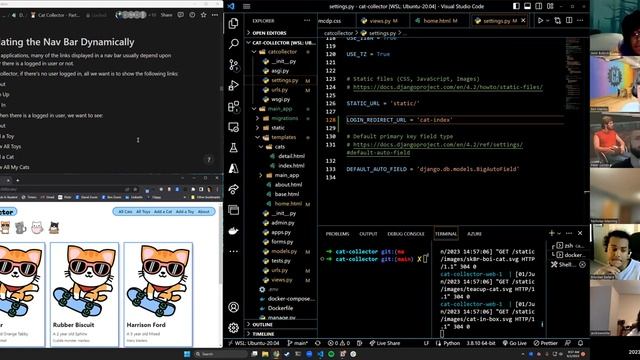640x360 pixels.
Task: Click Prettier in the status bar
Action: [x=545, y=343]
